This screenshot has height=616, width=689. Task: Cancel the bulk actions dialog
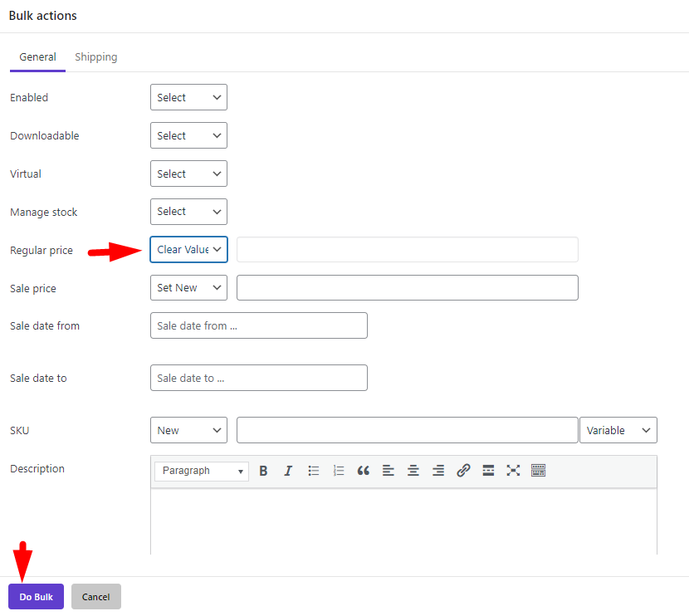coord(95,596)
